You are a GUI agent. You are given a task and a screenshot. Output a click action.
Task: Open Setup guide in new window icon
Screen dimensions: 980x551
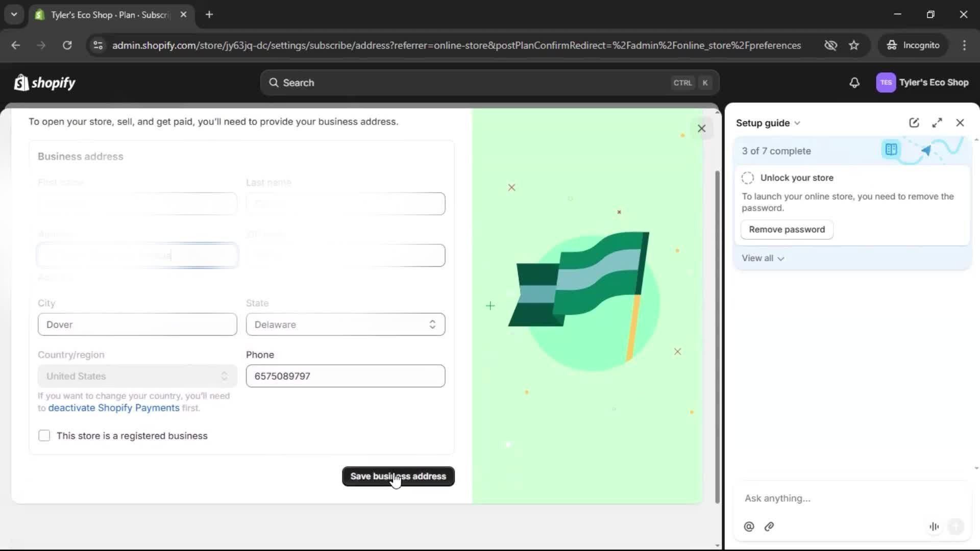(914, 122)
